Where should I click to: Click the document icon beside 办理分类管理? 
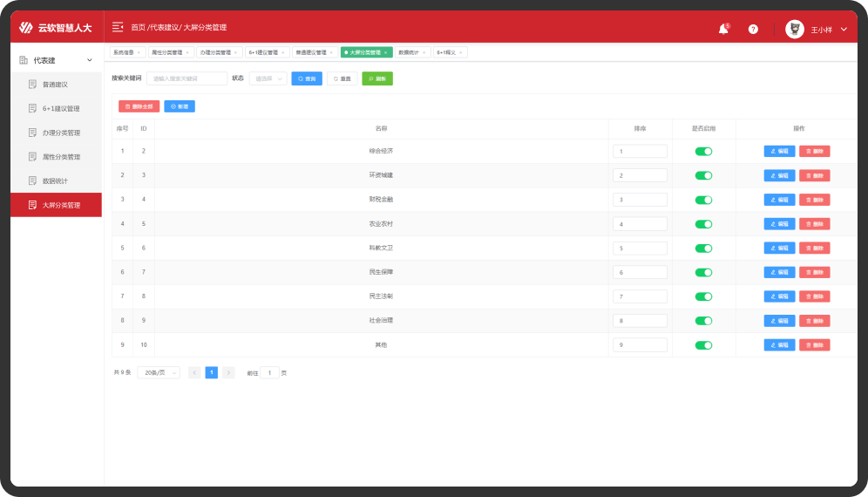(32, 133)
